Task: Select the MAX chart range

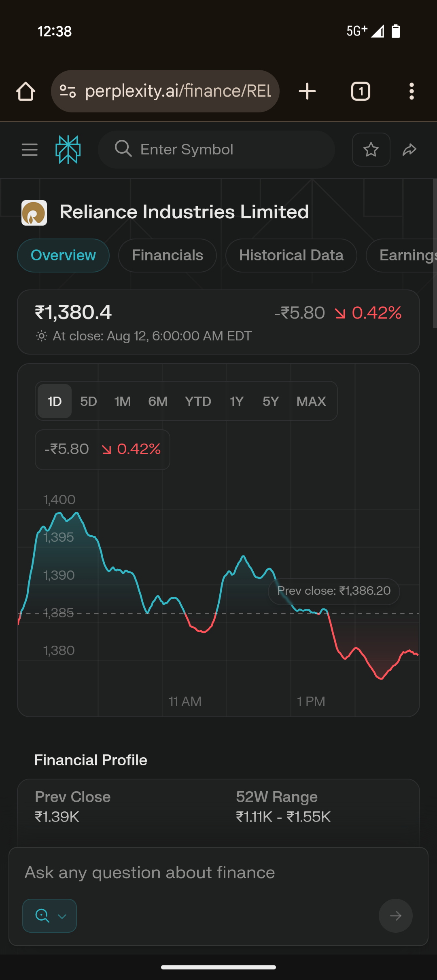Action: pos(311,401)
